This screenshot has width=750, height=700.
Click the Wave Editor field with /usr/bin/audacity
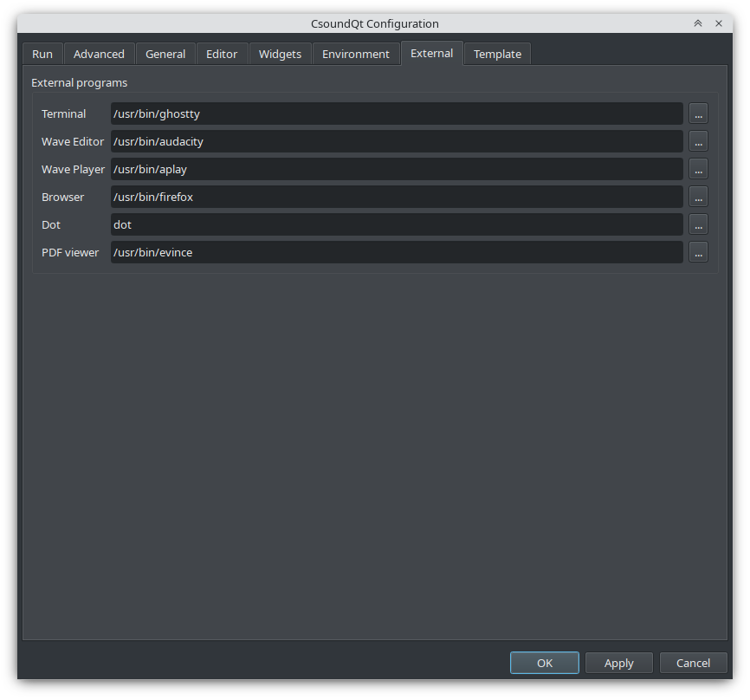(x=397, y=141)
